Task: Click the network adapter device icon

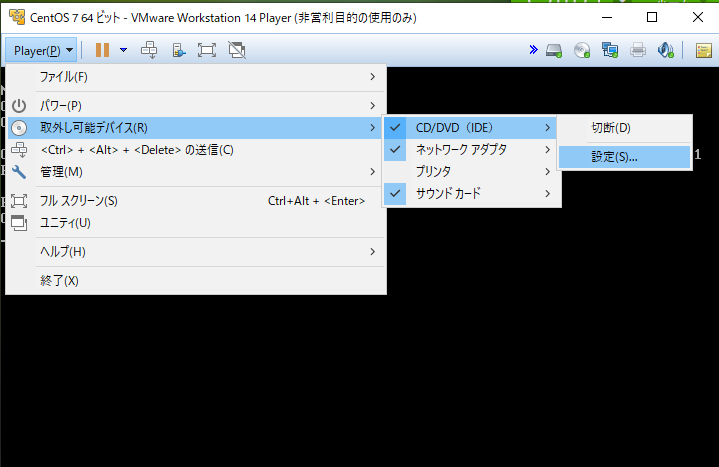Action: tap(610, 50)
